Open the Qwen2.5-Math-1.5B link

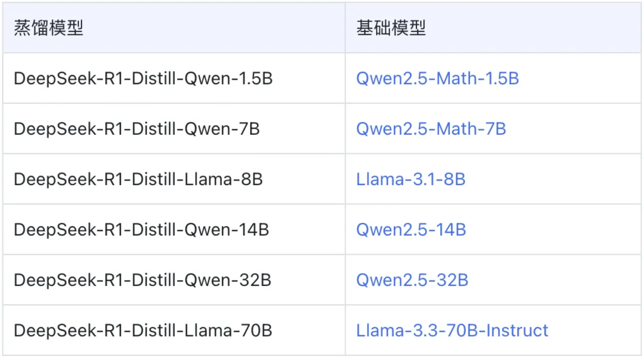[437, 78]
